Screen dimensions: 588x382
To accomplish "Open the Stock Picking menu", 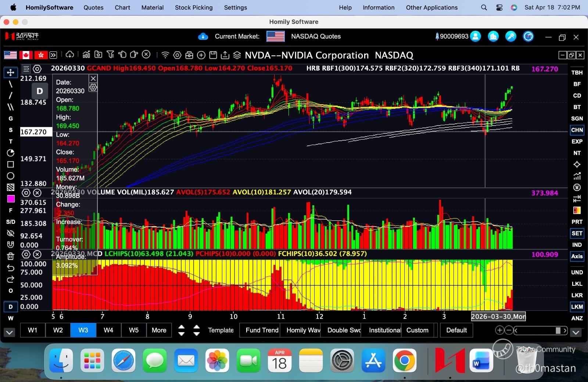I will point(194,7).
